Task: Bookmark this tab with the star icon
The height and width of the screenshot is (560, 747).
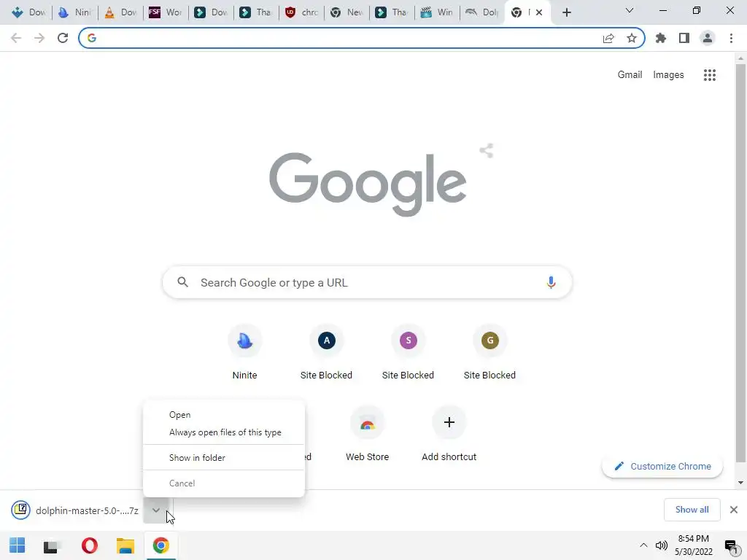Action: (x=631, y=38)
